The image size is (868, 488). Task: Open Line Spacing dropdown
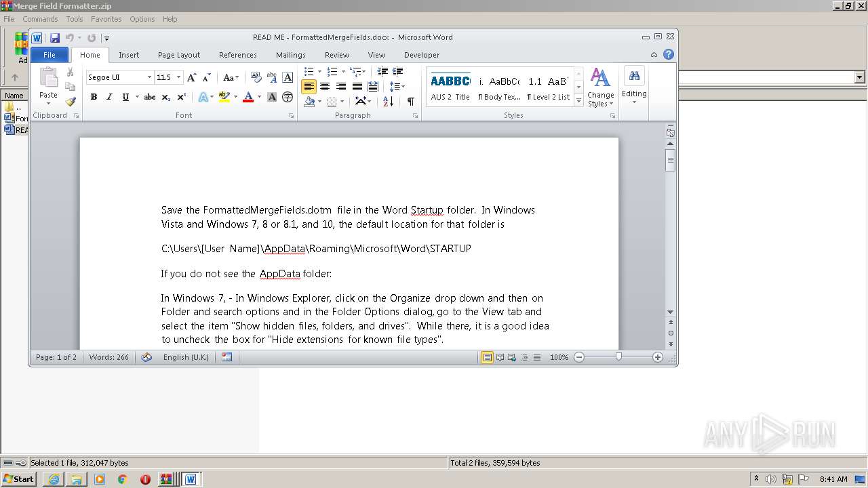click(397, 86)
